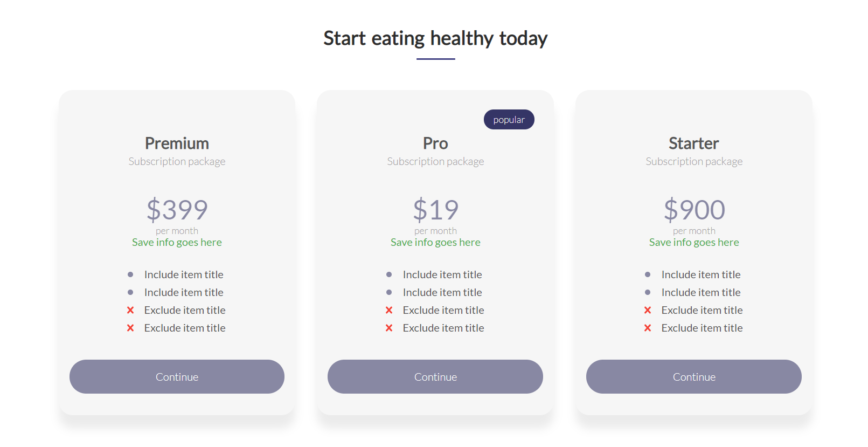This screenshot has height=447, width=868.
Task: Click green save info text under $399
Action: (177, 243)
